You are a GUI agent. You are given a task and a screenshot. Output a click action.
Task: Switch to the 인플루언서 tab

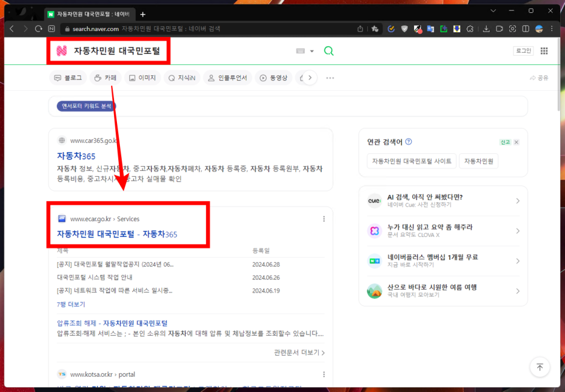[228, 78]
